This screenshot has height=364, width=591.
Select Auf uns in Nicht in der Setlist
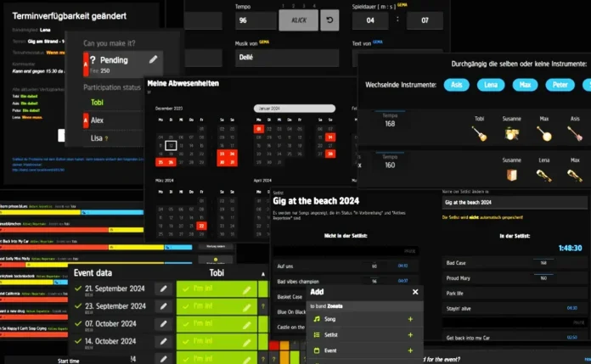[x=346, y=266]
